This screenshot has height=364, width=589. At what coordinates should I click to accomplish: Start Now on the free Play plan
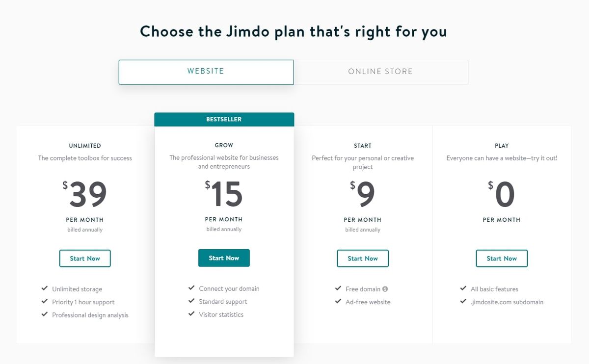(502, 259)
